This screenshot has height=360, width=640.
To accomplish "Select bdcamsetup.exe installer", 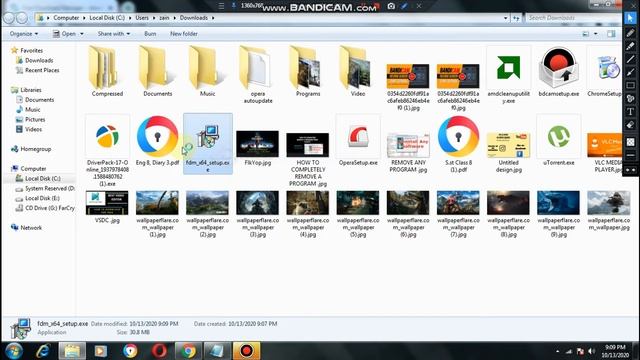I will pyautogui.click(x=558, y=71).
